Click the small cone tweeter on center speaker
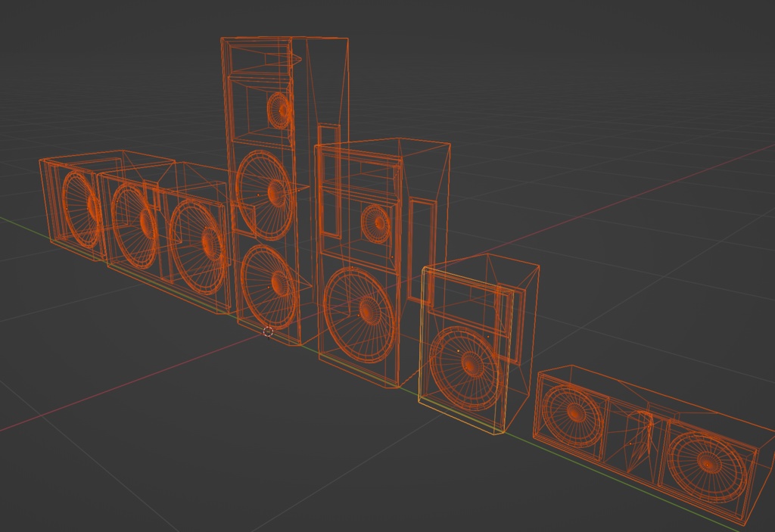 click(x=377, y=223)
